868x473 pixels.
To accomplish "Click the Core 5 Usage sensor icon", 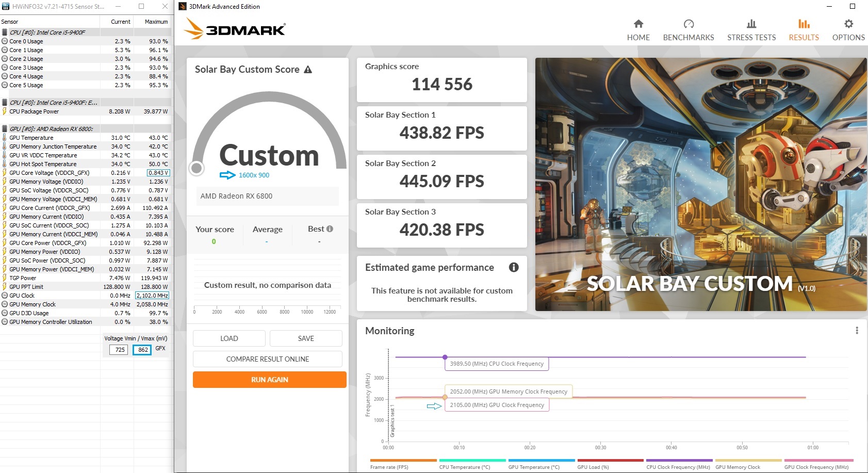I will [x=5, y=85].
